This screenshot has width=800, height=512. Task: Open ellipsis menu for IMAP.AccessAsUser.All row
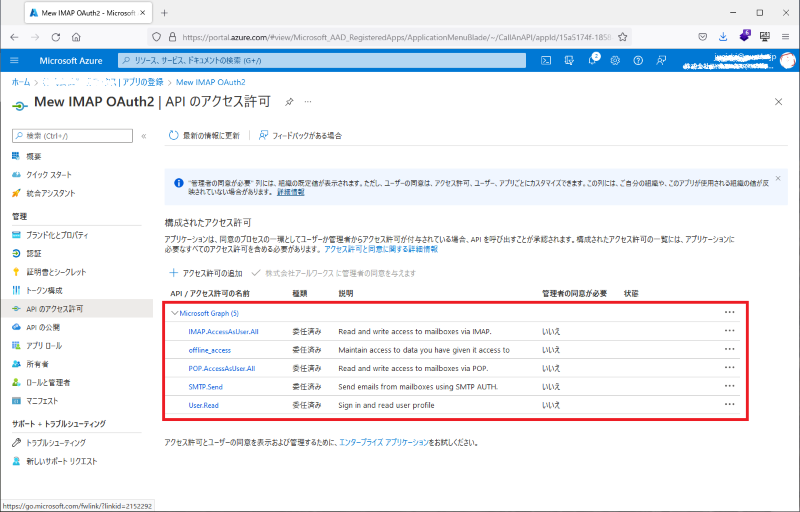point(730,330)
